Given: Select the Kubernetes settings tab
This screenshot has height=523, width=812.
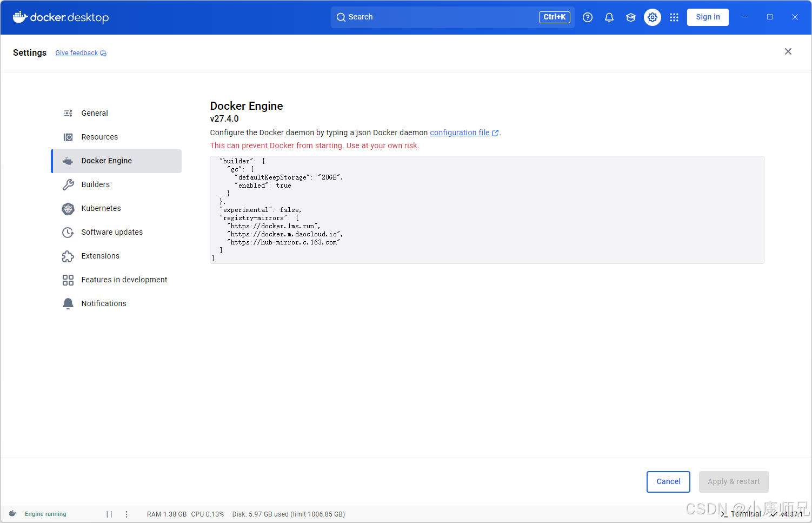Looking at the screenshot, I should pos(116,208).
